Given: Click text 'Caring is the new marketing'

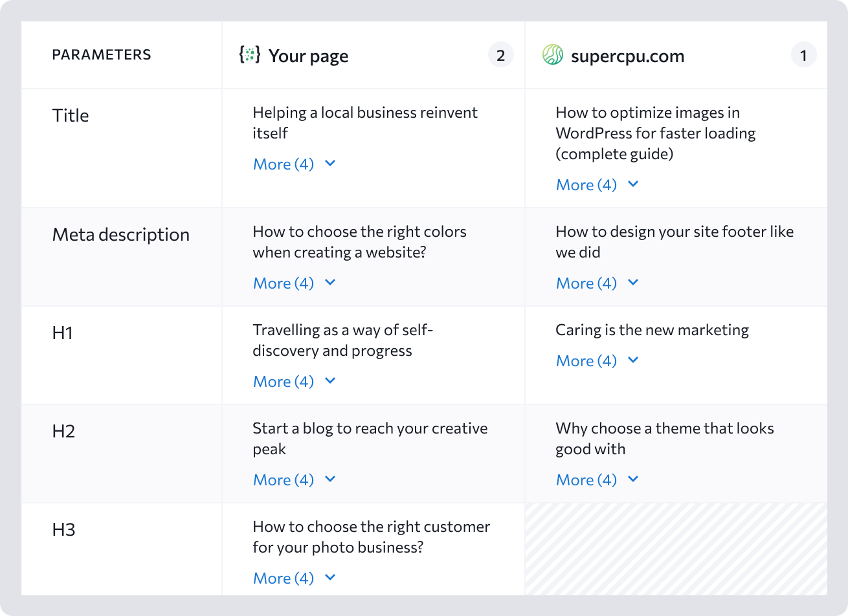Looking at the screenshot, I should 652,330.
